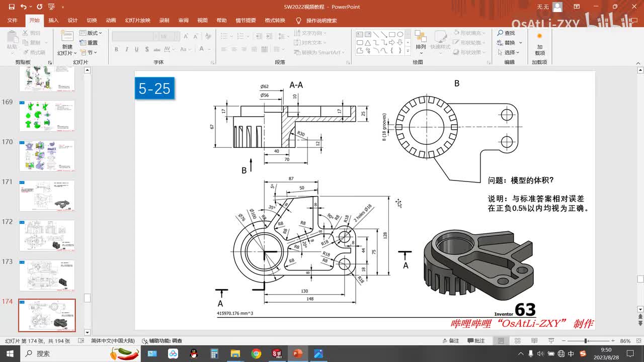
Task: Start slideshow from status bar icon
Action: coord(550,341)
